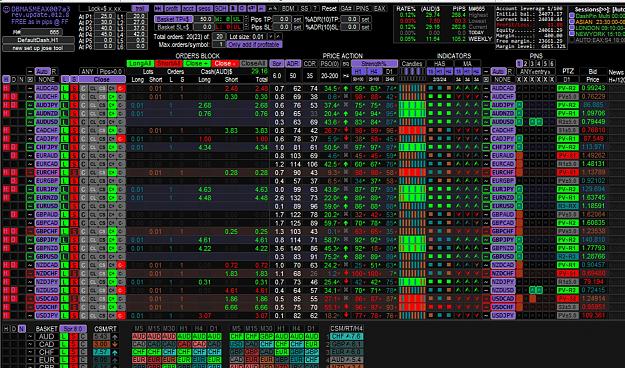
Task: Click the green Close + button
Action: (x=197, y=63)
